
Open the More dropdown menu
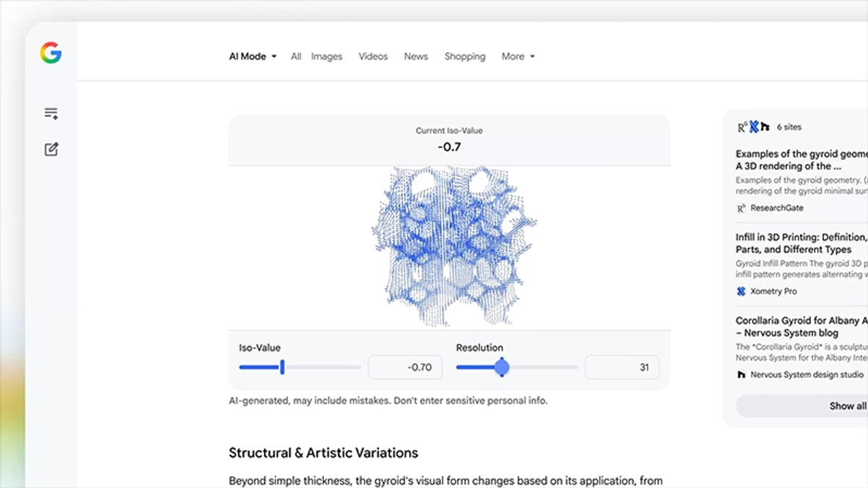518,56
